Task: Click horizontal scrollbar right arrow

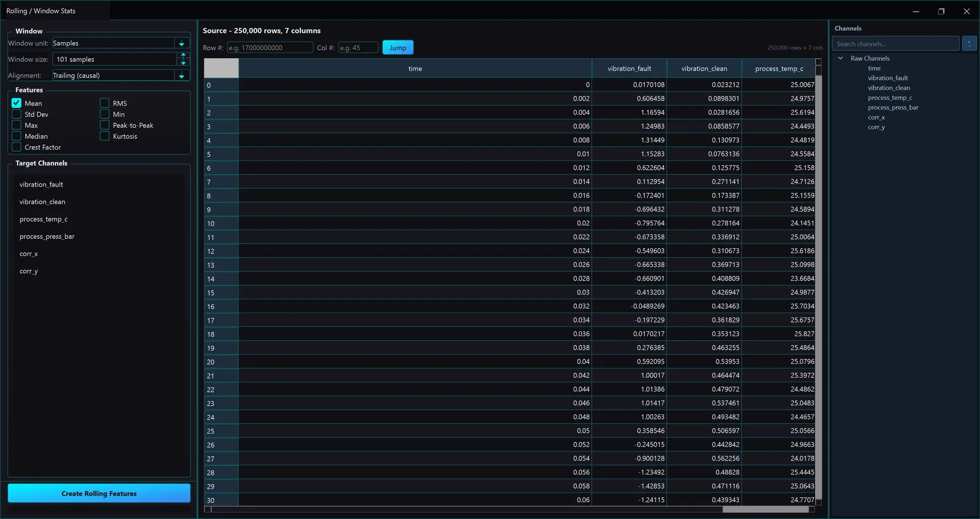Action: coord(811,510)
